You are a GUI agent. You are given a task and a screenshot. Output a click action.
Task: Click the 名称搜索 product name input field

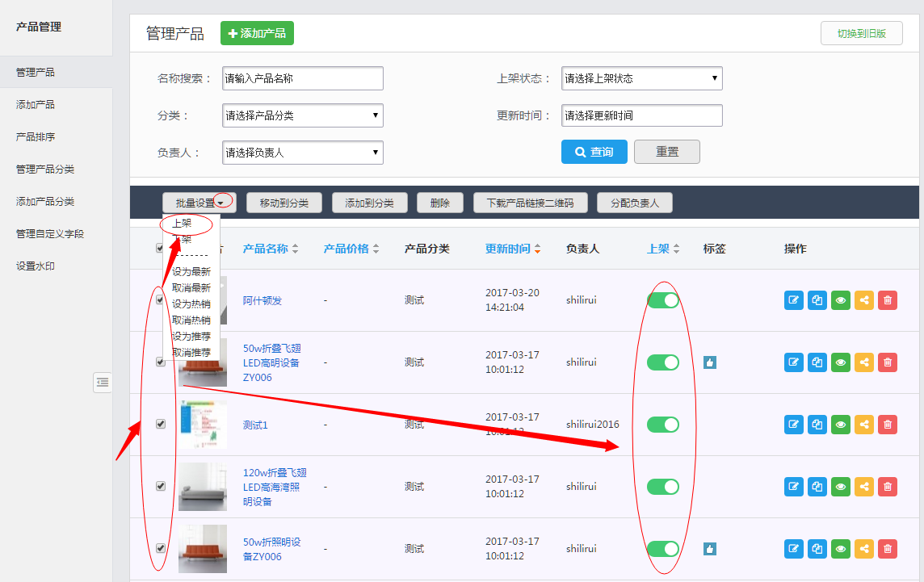302,78
